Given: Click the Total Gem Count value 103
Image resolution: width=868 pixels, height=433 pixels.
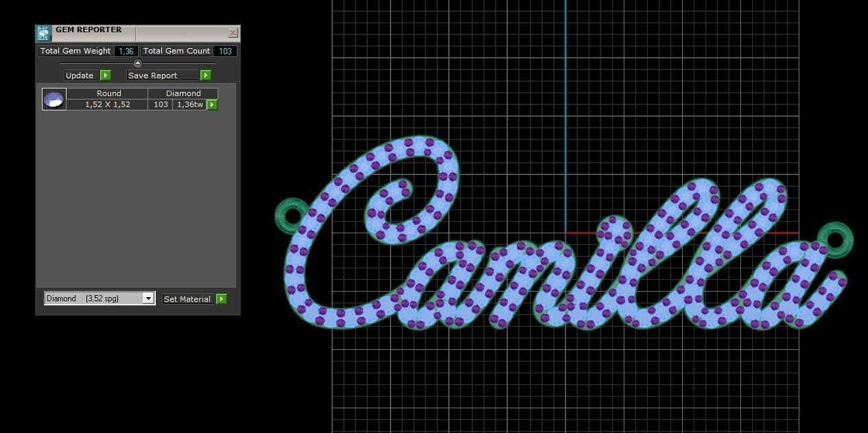Looking at the screenshot, I should tap(225, 51).
